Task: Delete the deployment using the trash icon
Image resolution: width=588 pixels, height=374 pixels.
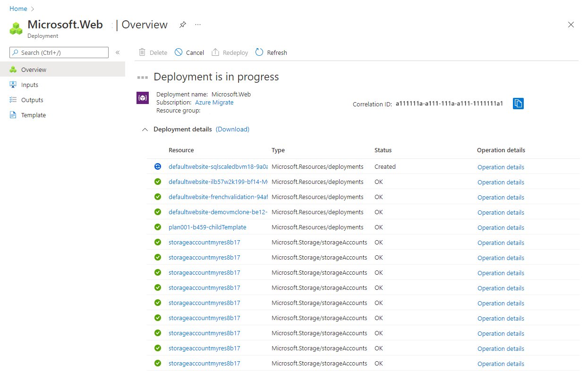Action: click(152, 52)
